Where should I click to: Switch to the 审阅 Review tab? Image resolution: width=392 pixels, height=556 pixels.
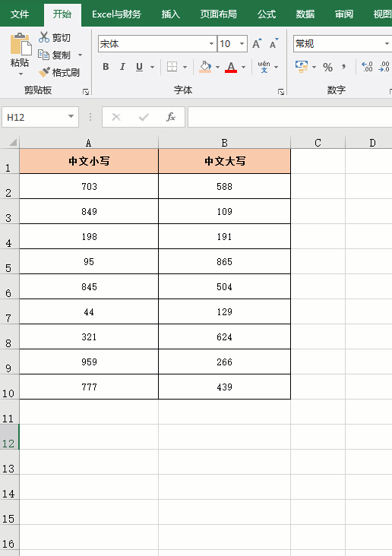[x=344, y=14]
